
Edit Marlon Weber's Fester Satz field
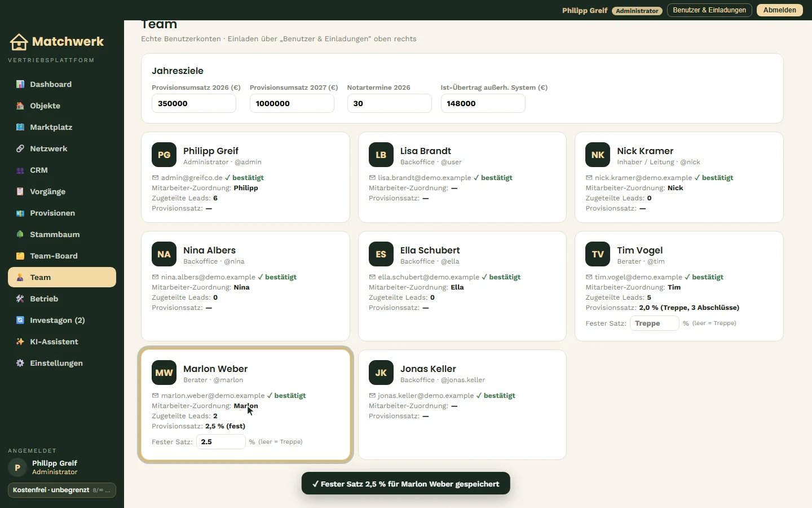[x=221, y=442]
